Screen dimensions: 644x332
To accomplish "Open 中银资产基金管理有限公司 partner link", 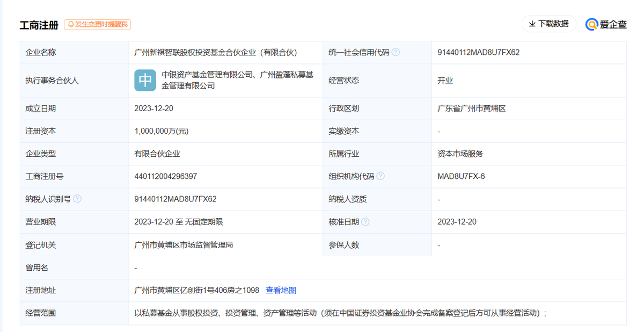I will pos(207,75).
